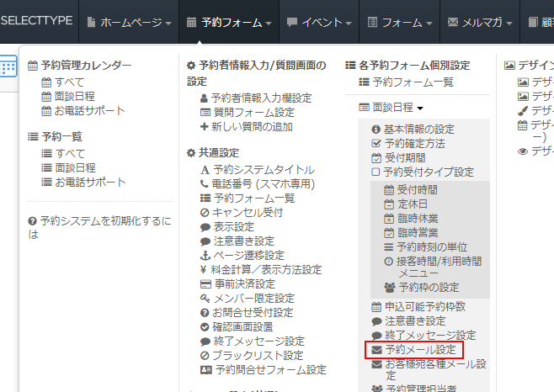Screen dimensions: 554x392
Task: Select 予約確定方法 with the checkbox icon
Action: (x=376, y=144)
